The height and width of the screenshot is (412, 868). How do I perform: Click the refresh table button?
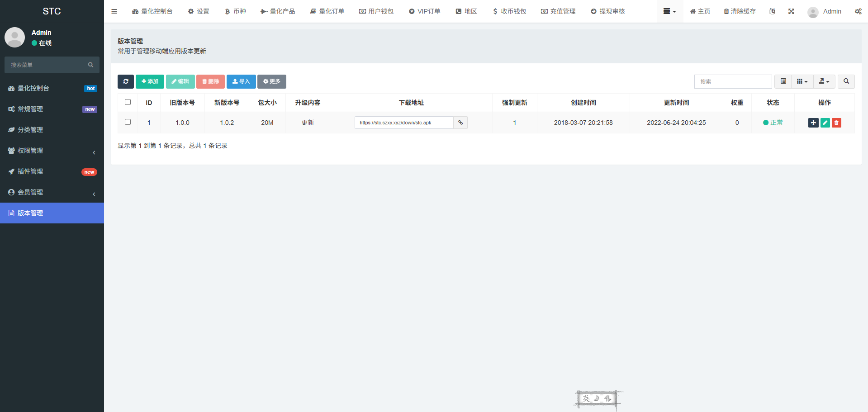126,81
